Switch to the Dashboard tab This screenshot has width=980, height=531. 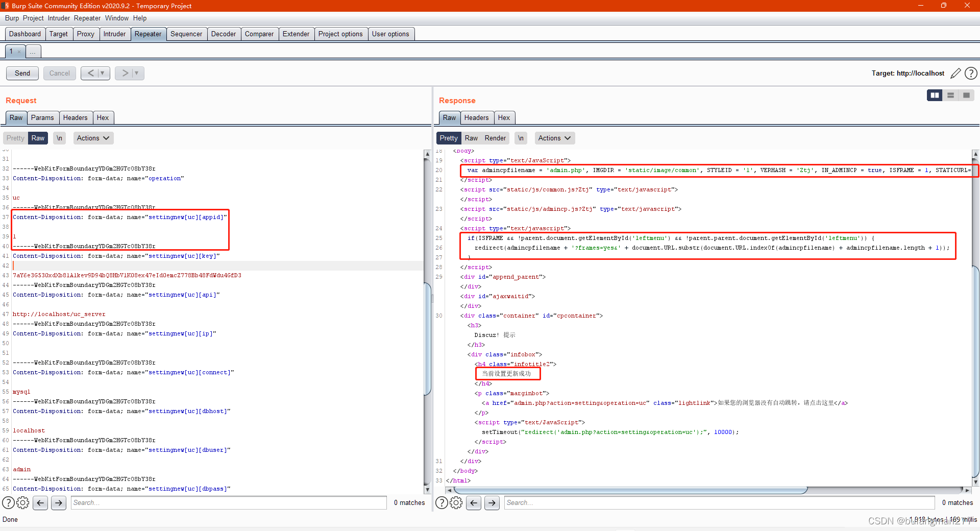pyautogui.click(x=25, y=34)
